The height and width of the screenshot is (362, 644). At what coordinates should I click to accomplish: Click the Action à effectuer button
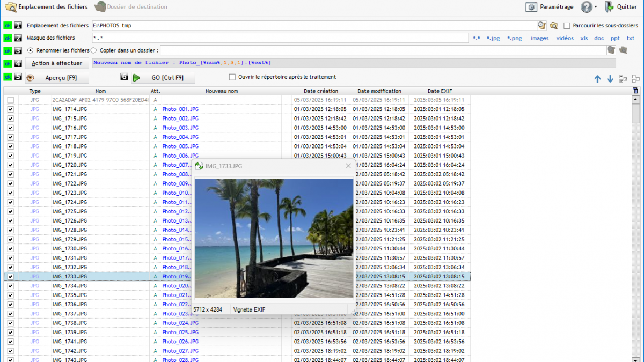coord(57,63)
